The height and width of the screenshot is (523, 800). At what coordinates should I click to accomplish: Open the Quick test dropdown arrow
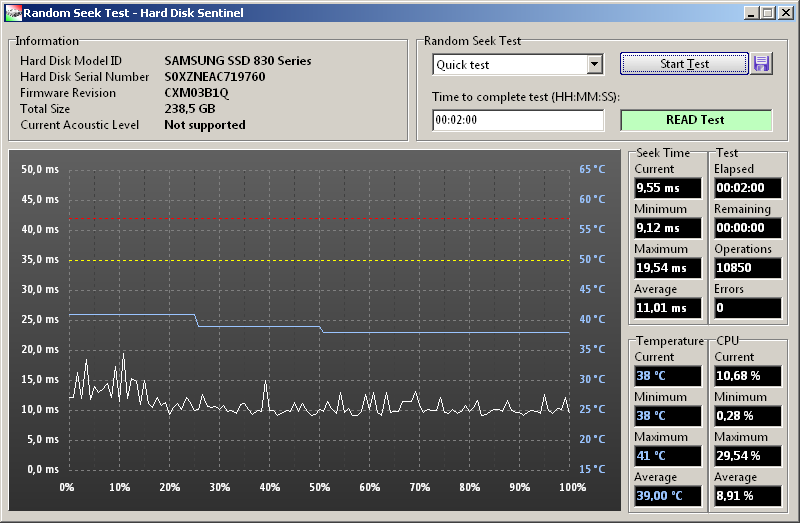(594, 65)
